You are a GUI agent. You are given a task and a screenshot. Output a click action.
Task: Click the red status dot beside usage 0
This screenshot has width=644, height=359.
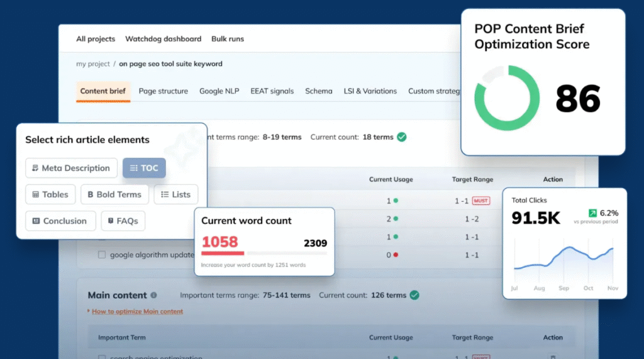click(x=396, y=255)
